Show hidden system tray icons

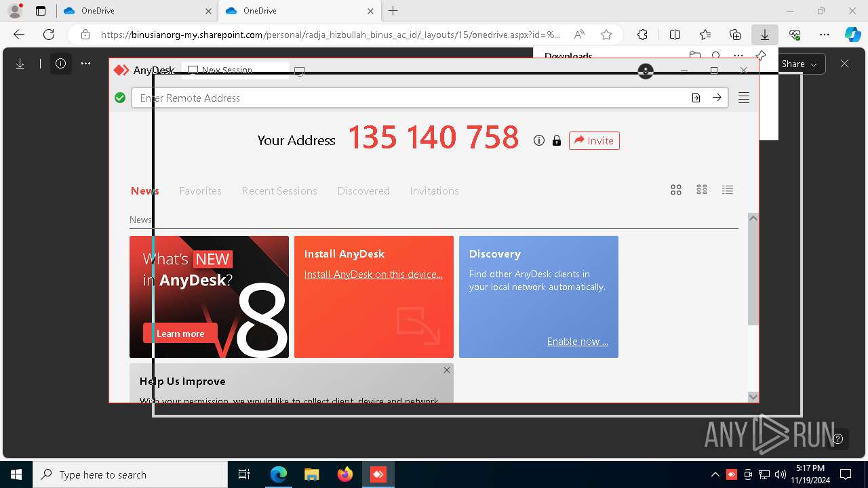point(715,474)
